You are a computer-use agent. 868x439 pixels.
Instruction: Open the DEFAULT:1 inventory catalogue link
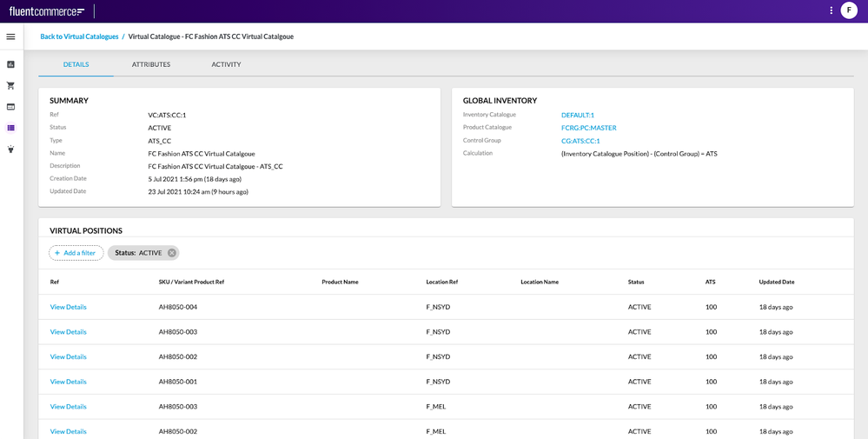(x=578, y=115)
